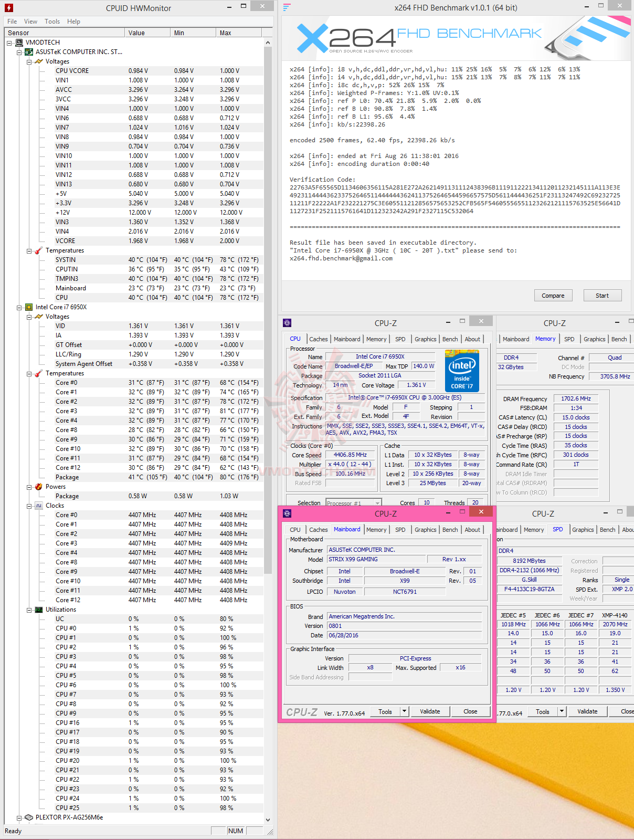
Task: Click the Sensor column header
Action: [x=65, y=33]
